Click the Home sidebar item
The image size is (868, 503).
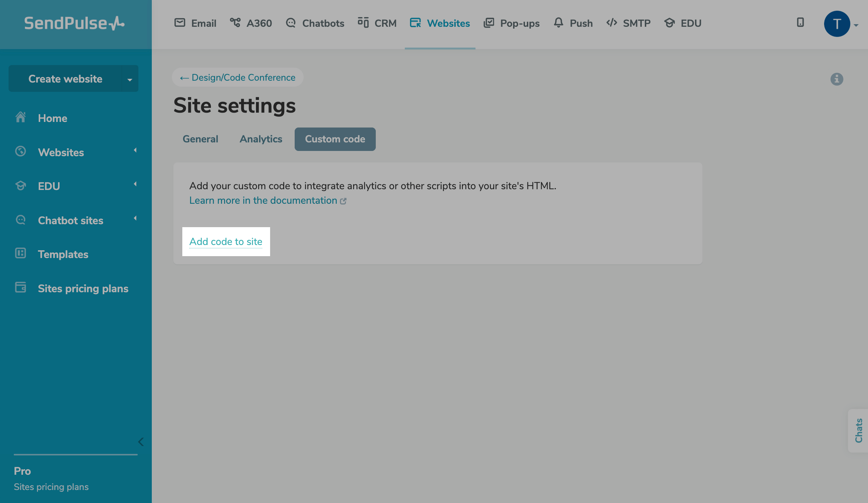tap(52, 118)
